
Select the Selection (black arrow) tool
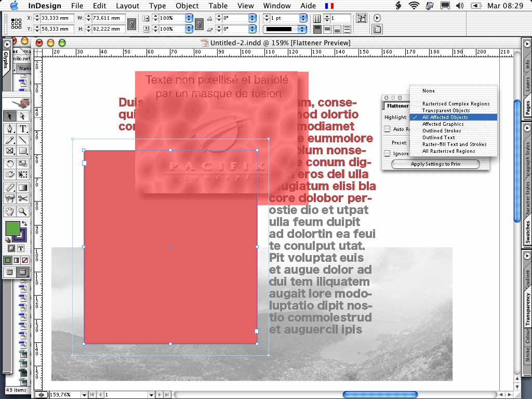click(10, 116)
